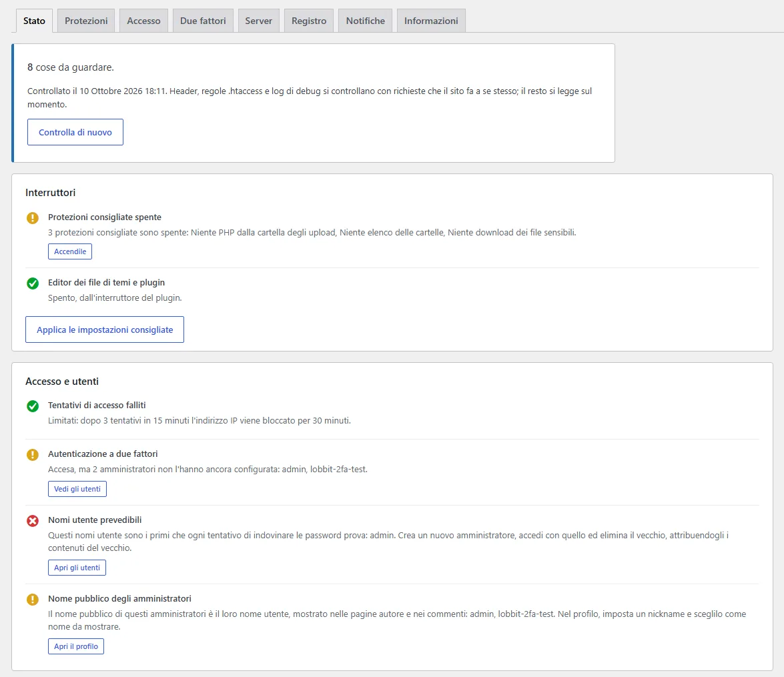Screen dimensions: 784x677
Task: Click the Apri il profilo button
Action: coord(76,646)
